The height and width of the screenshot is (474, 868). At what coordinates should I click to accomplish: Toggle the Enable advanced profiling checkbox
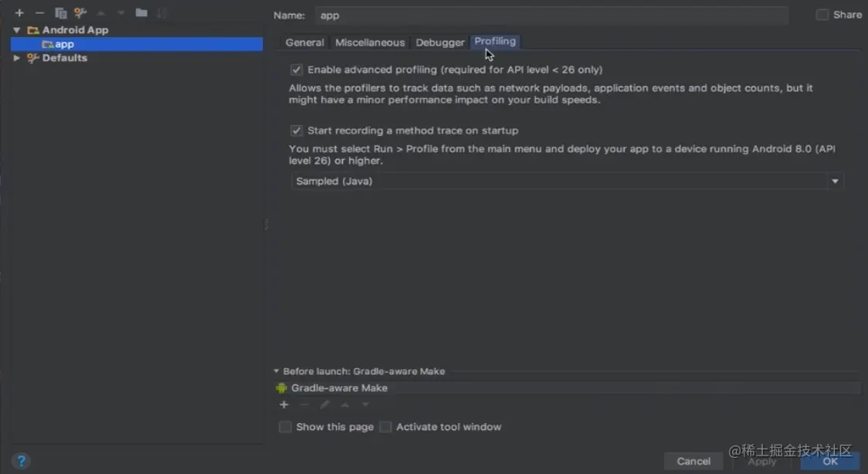(297, 69)
